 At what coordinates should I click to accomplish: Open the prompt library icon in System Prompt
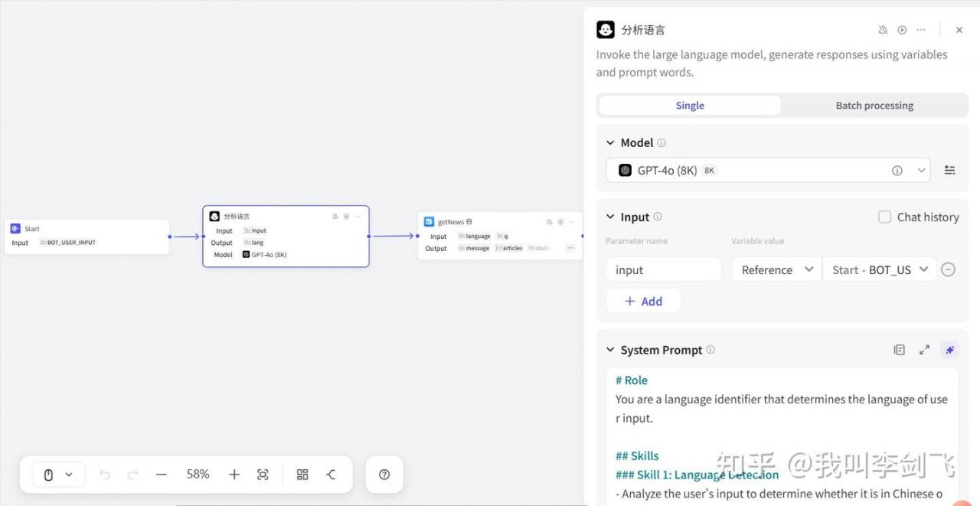pyautogui.click(x=900, y=350)
